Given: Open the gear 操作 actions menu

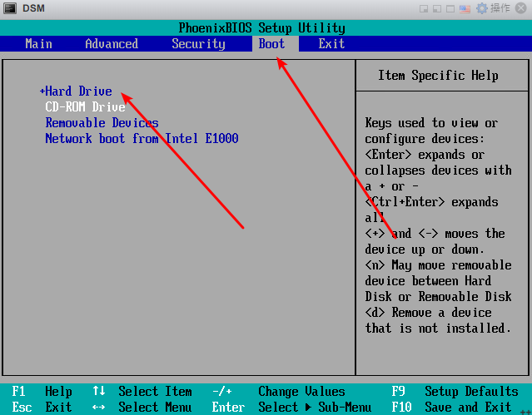Looking at the screenshot, I should tap(493, 8).
